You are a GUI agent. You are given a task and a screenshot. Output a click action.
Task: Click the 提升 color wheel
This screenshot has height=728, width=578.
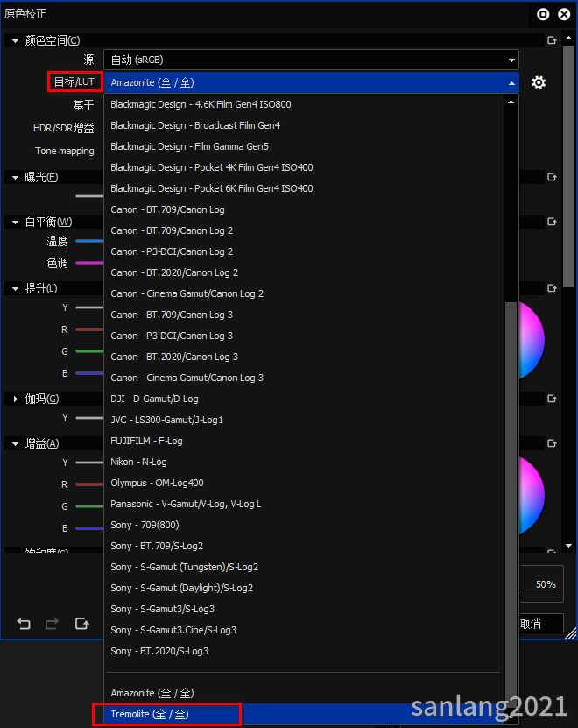(532, 340)
